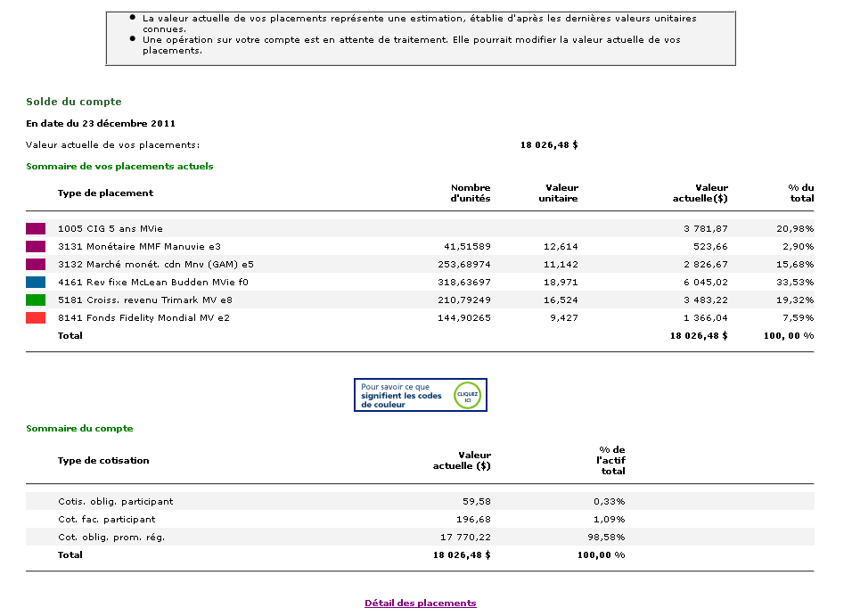Click the percentage 0,33%
Screen dimensions: 852x616
coord(609,502)
